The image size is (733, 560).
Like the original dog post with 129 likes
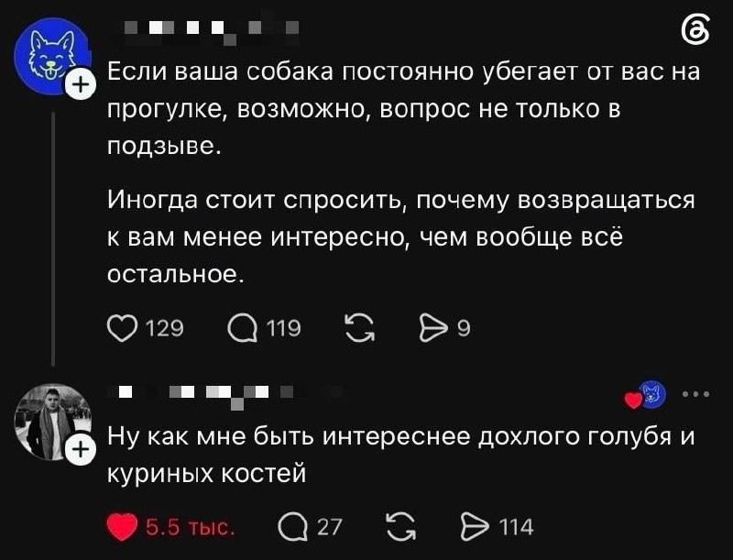click(x=123, y=328)
